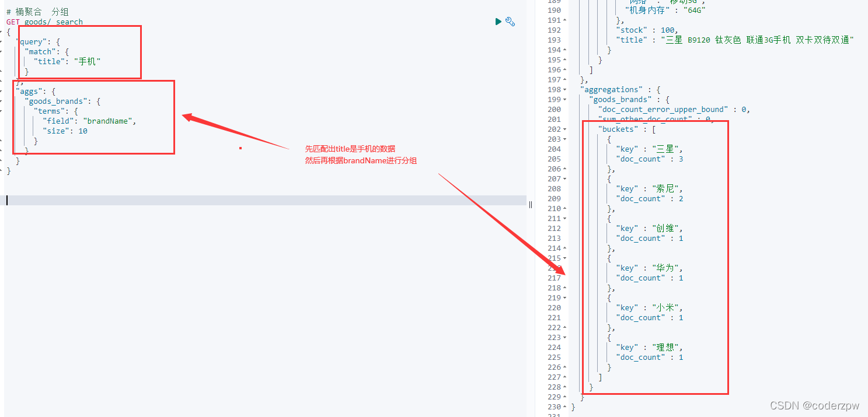Click the "doc_count_error_upper_bound" : 0 line
Screen dimensions: 868x417
[674, 110]
